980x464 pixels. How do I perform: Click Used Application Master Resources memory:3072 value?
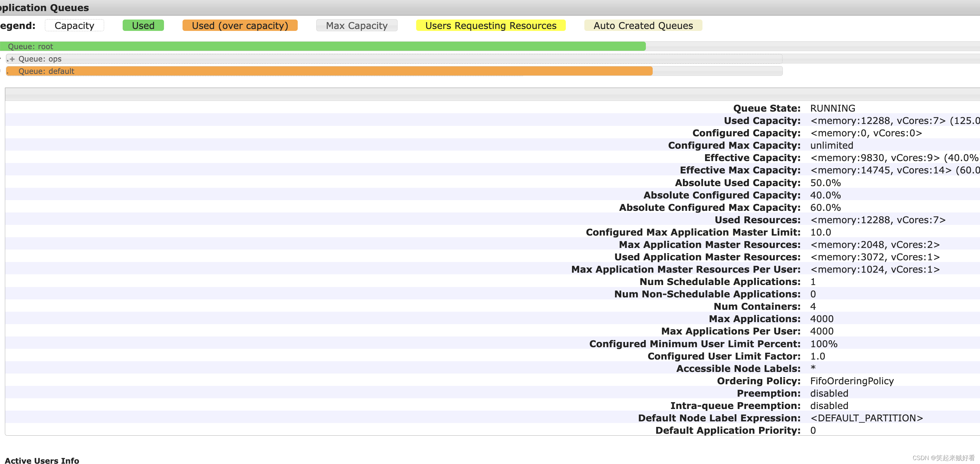[875, 257]
